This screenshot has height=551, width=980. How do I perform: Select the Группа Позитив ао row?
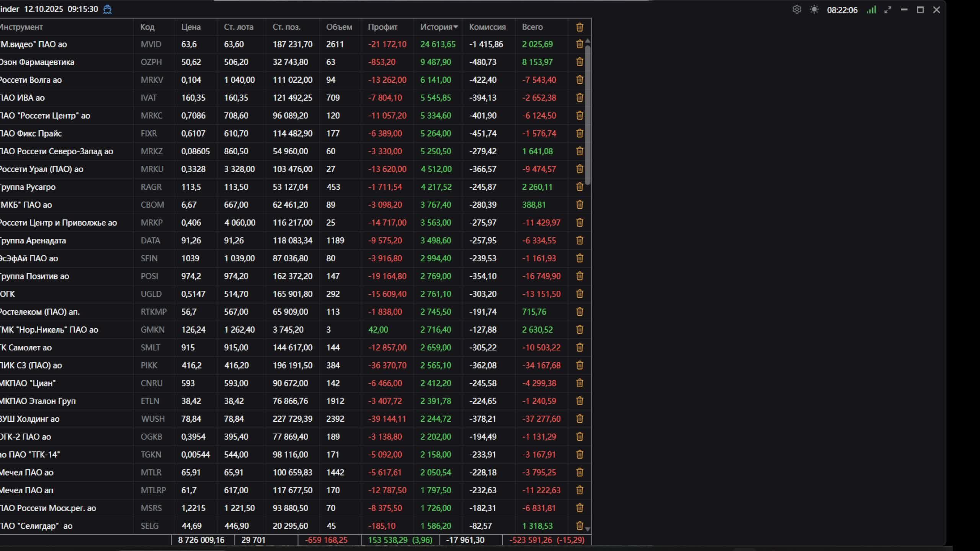click(35, 276)
